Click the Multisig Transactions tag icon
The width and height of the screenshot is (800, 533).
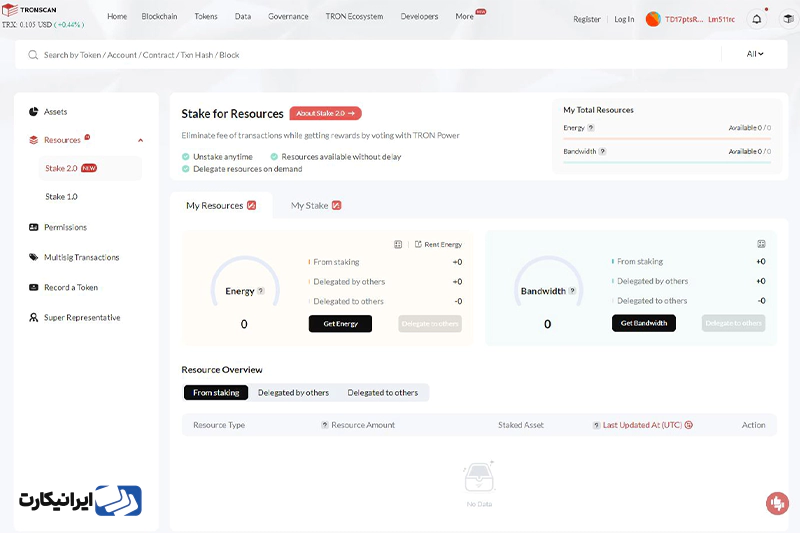(34, 257)
